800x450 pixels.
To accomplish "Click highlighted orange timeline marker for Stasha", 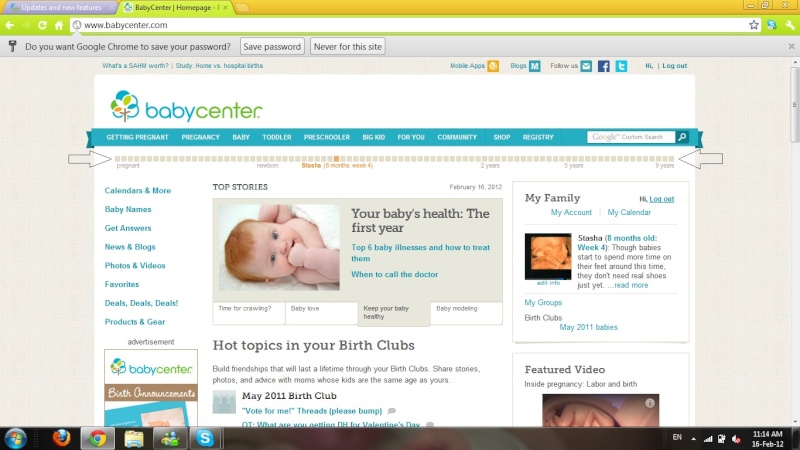I will coord(336,159).
